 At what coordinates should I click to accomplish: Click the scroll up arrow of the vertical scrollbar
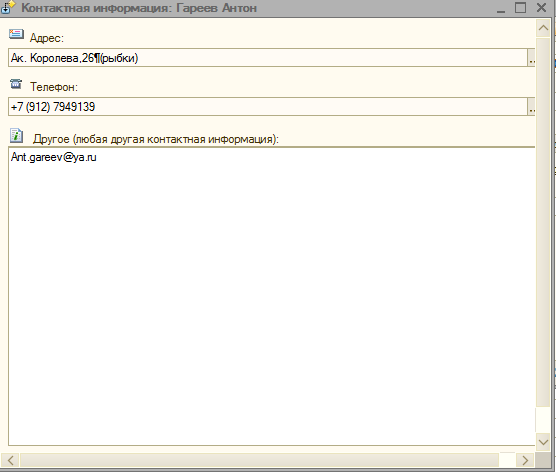point(543,28)
